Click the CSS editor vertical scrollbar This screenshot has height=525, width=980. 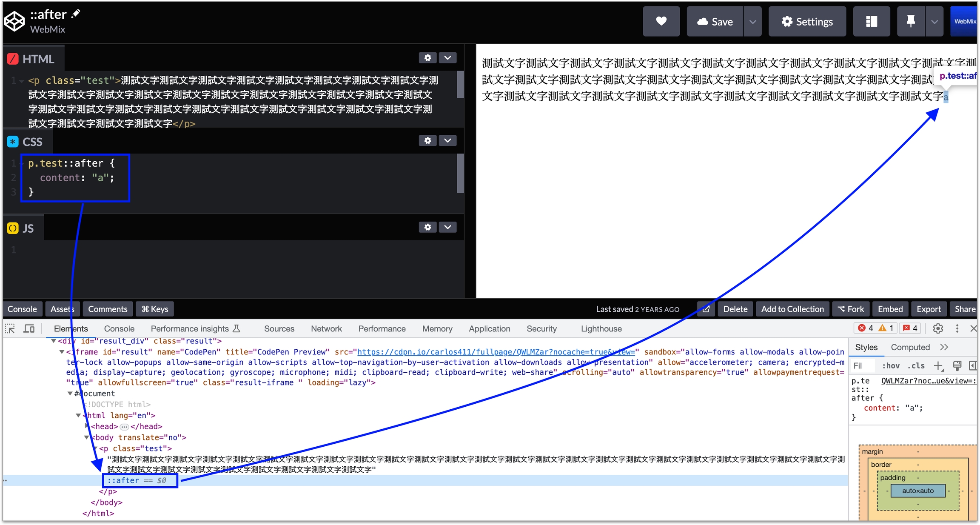[460, 174]
